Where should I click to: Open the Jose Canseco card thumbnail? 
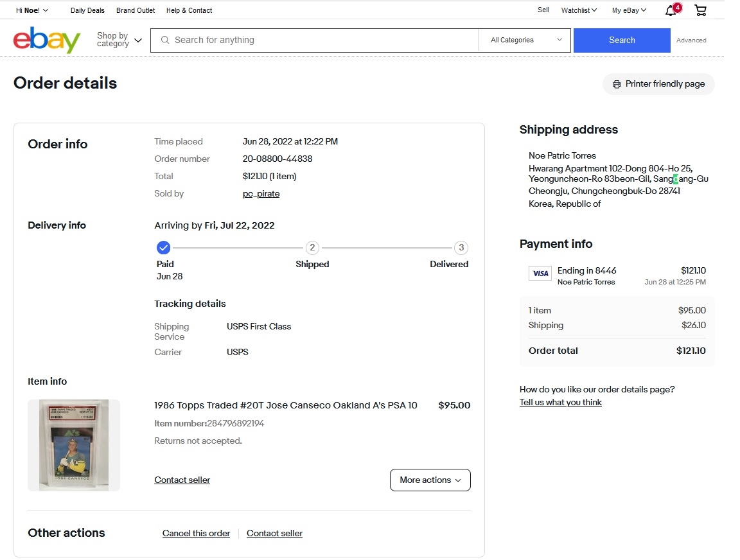(x=74, y=445)
